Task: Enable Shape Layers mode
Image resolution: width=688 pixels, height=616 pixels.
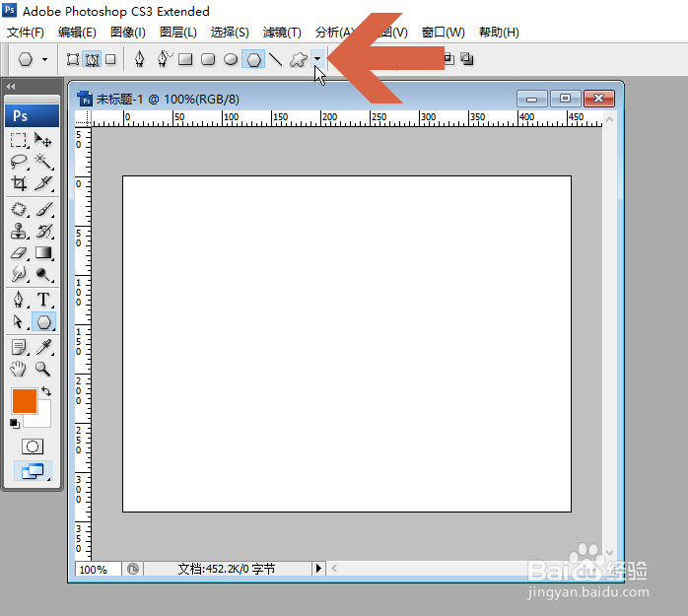Action: 72,59
